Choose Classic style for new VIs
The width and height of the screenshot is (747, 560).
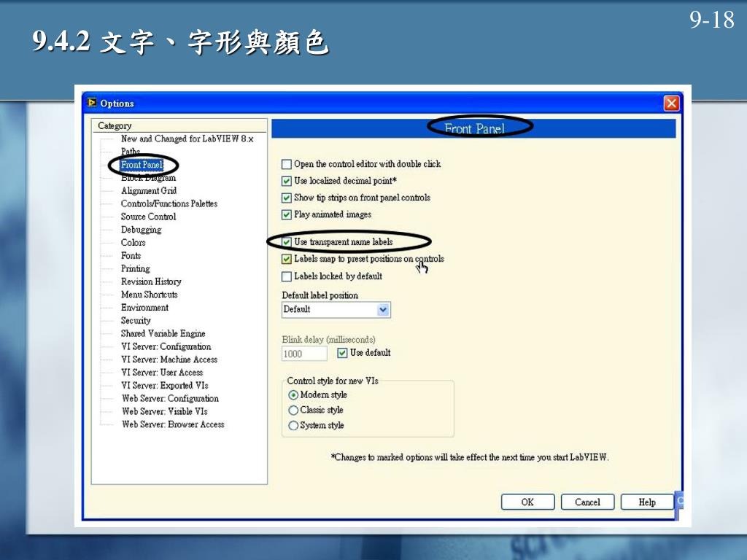293,410
